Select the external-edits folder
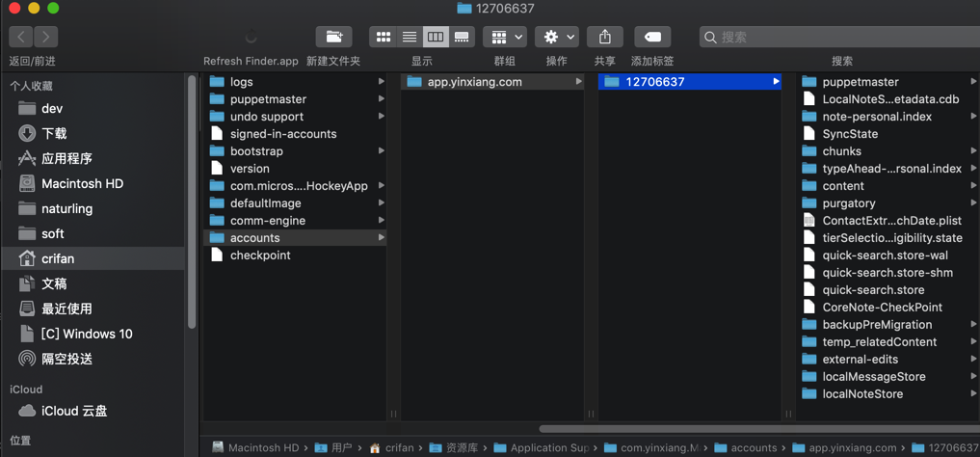This screenshot has width=980, height=457. coord(888,359)
